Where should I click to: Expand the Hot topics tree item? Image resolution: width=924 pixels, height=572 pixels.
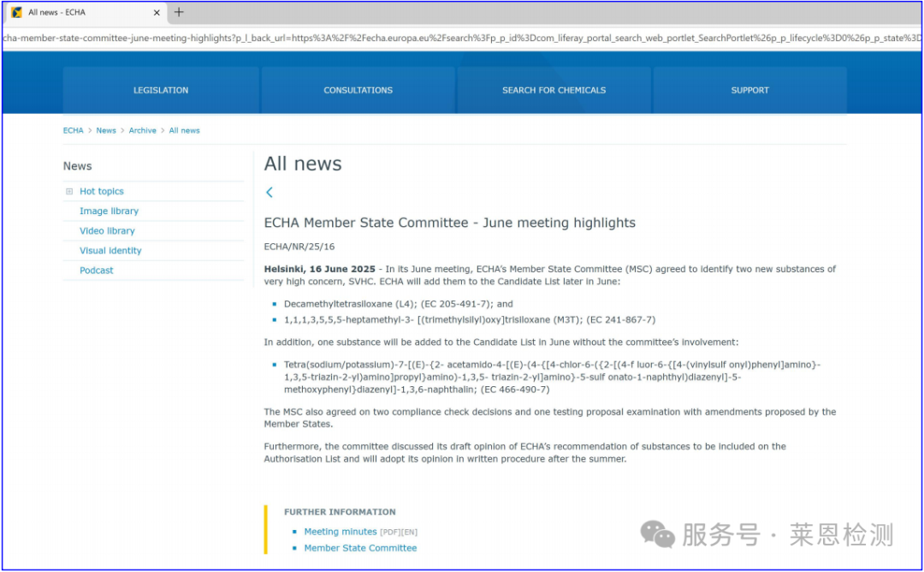click(x=69, y=192)
